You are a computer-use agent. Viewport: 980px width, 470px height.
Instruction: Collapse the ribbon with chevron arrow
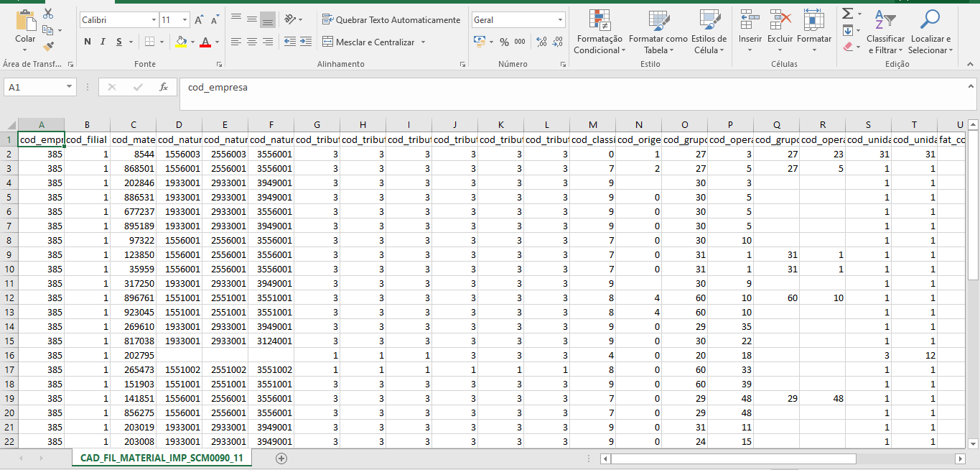point(971,64)
